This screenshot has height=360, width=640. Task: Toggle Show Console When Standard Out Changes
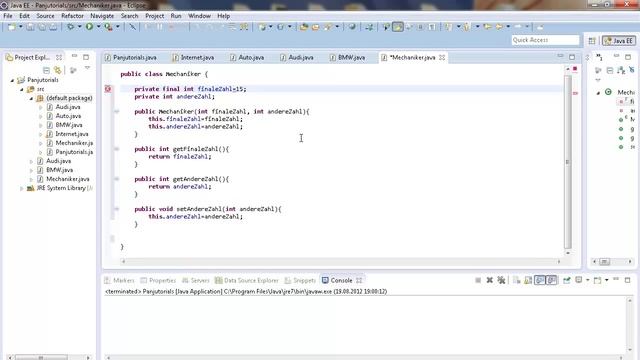(540, 280)
